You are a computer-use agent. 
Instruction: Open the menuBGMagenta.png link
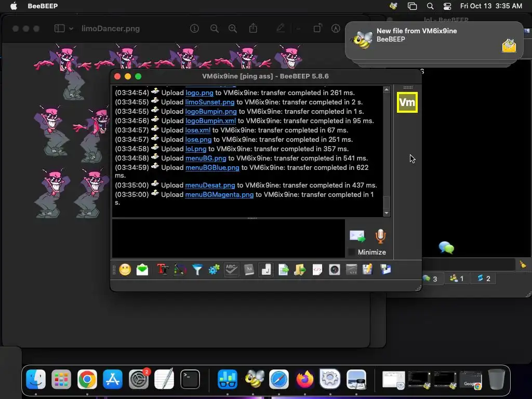(x=220, y=195)
